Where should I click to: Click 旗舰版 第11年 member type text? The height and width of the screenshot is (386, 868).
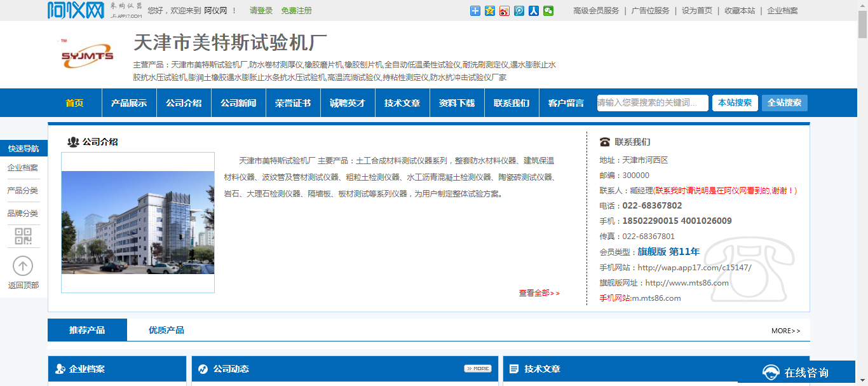click(x=668, y=252)
